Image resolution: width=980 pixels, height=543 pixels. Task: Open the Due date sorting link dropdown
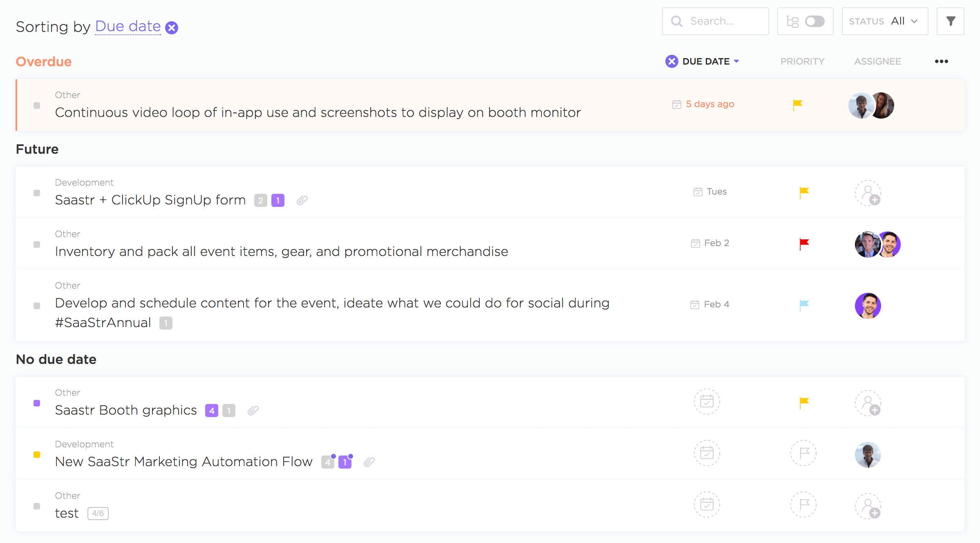point(128,27)
